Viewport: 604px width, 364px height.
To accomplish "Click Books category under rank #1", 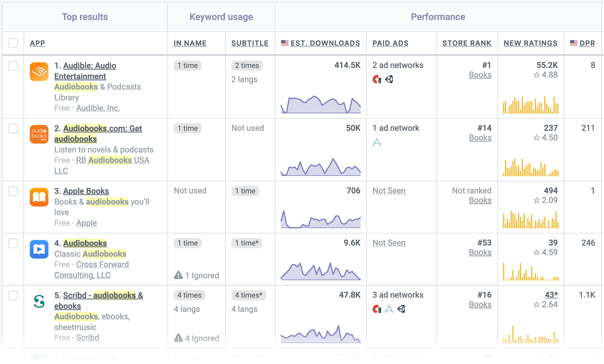I will pyautogui.click(x=480, y=75).
